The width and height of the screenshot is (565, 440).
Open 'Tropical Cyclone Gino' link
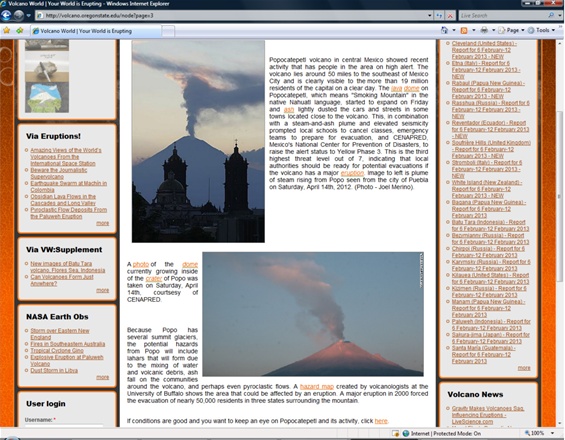tap(57, 350)
